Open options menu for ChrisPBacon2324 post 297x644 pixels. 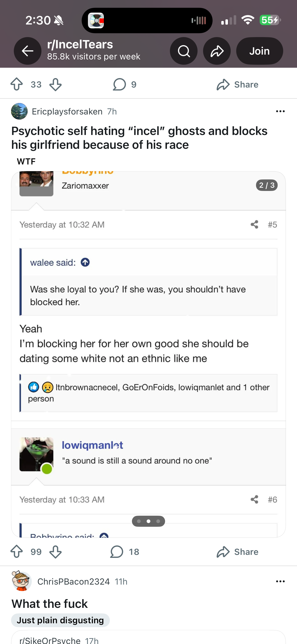point(280,582)
